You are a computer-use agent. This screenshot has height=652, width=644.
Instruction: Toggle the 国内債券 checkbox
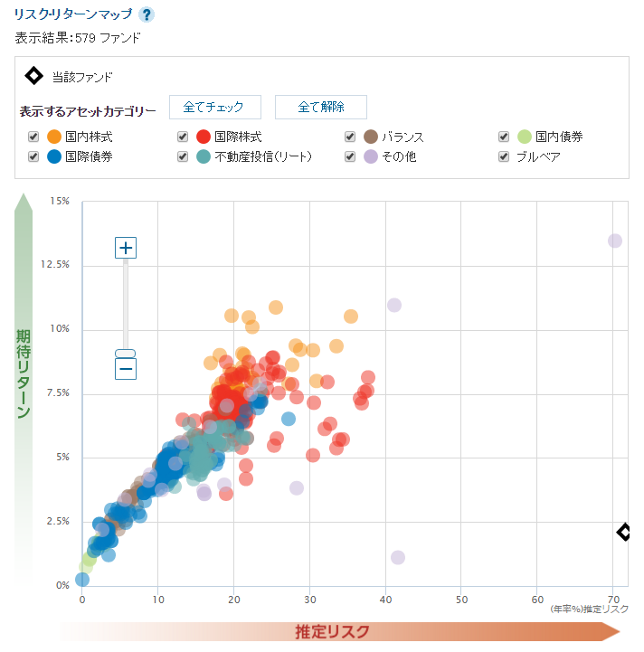tap(504, 137)
